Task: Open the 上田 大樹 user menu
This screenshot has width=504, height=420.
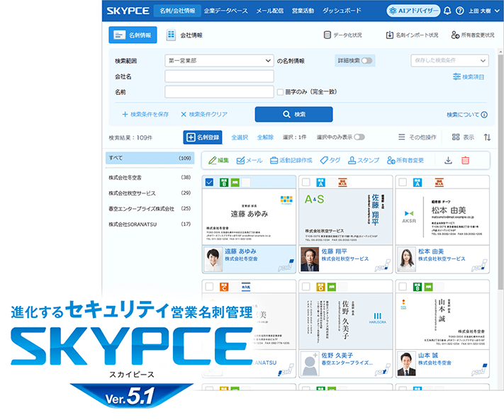Action: click(484, 11)
